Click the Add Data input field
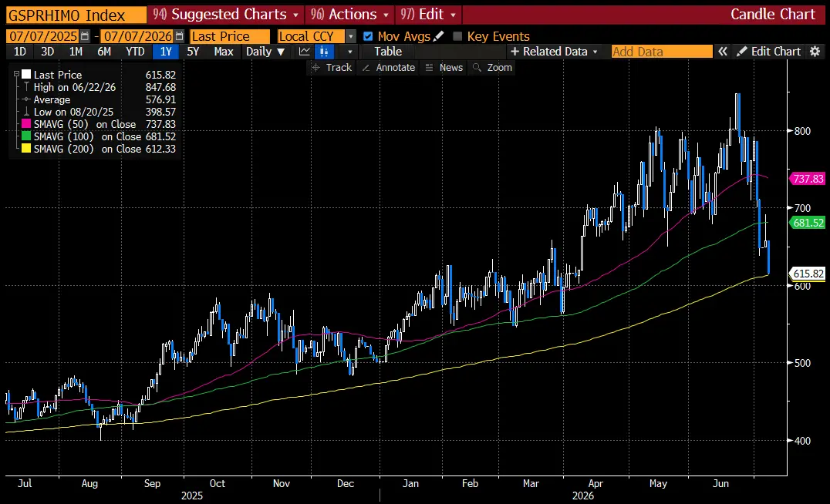 (x=662, y=52)
